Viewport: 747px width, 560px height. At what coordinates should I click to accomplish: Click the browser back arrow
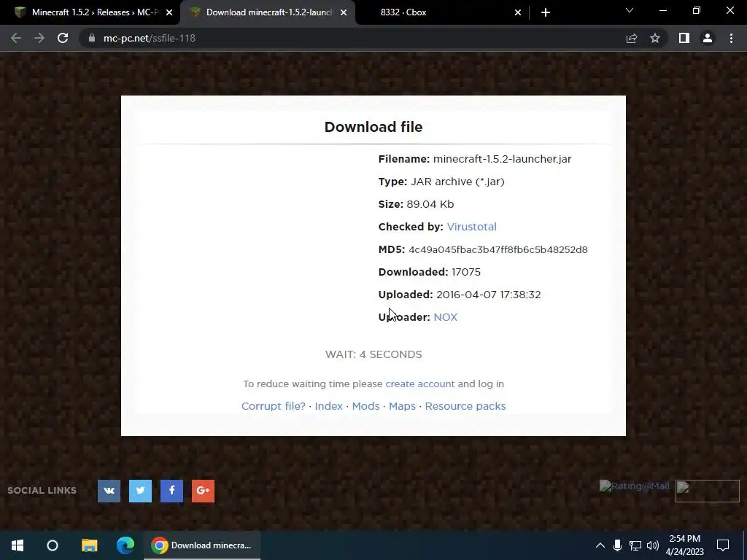[x=16, y=38]
